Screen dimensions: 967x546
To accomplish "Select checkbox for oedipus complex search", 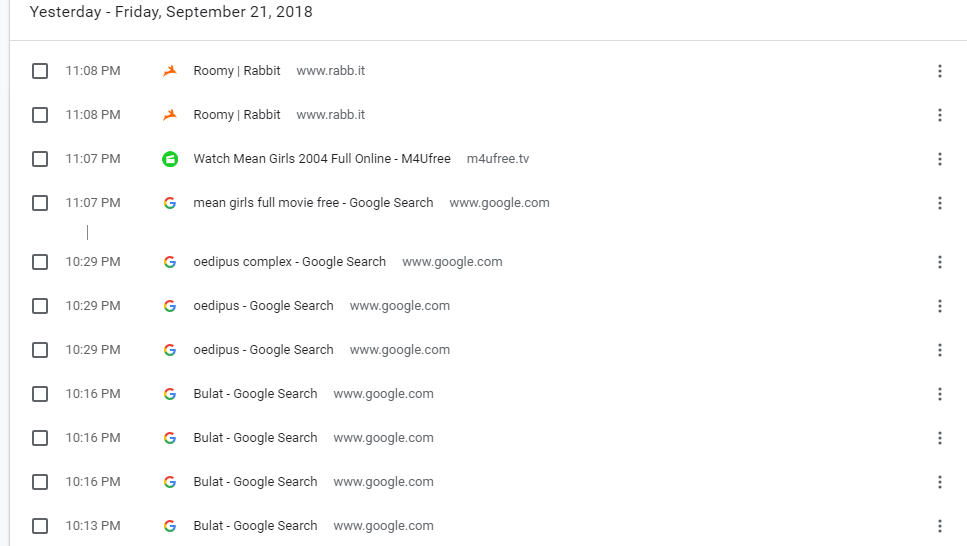I will coord(40,262).
